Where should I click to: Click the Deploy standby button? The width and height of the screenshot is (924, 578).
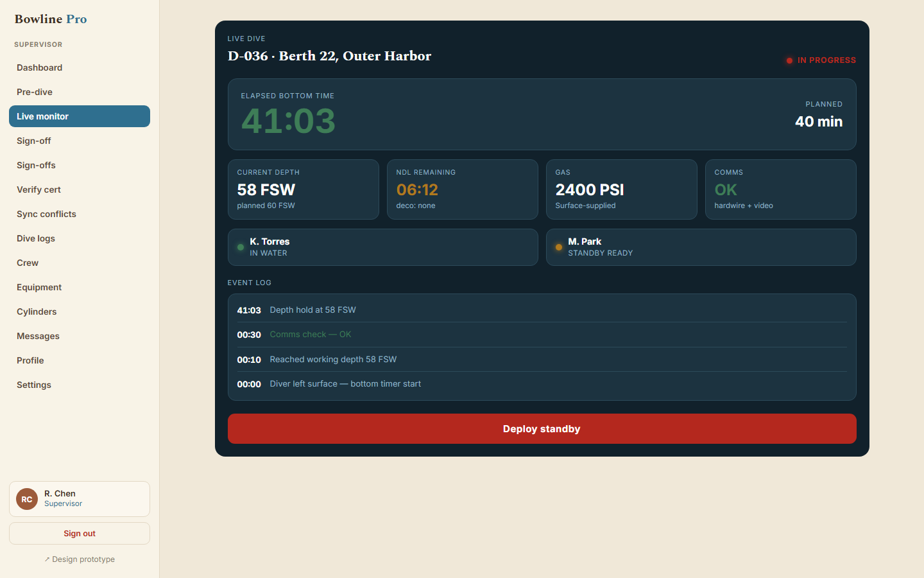[x=542, y=428]
